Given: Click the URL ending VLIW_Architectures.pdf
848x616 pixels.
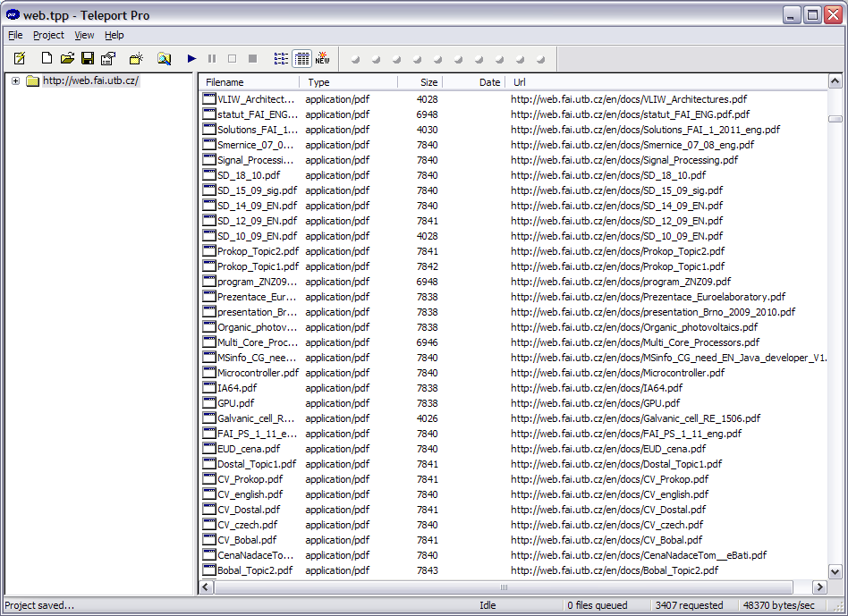Looking at the screenshot, I should click(x=629, y=99).
